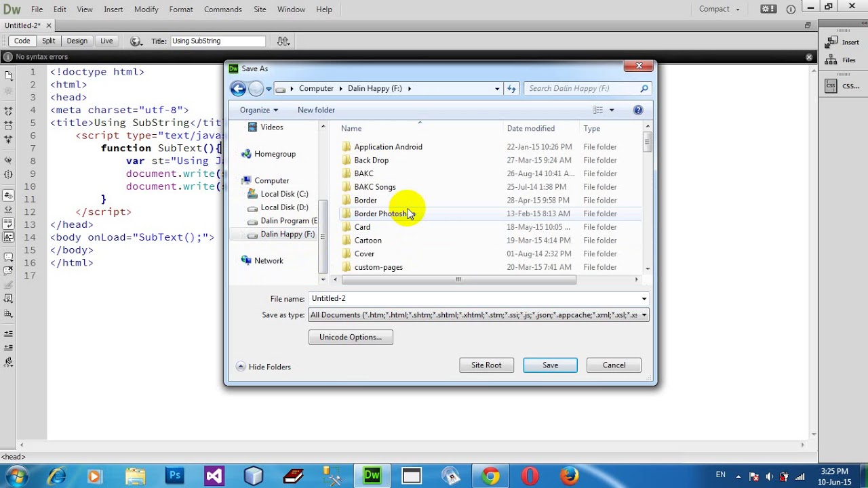The height and width of the screenshot is (488, 868).
Task: Hide Folders in the Save As dialog
Action: pyautogui.click(x=264, y=367)
